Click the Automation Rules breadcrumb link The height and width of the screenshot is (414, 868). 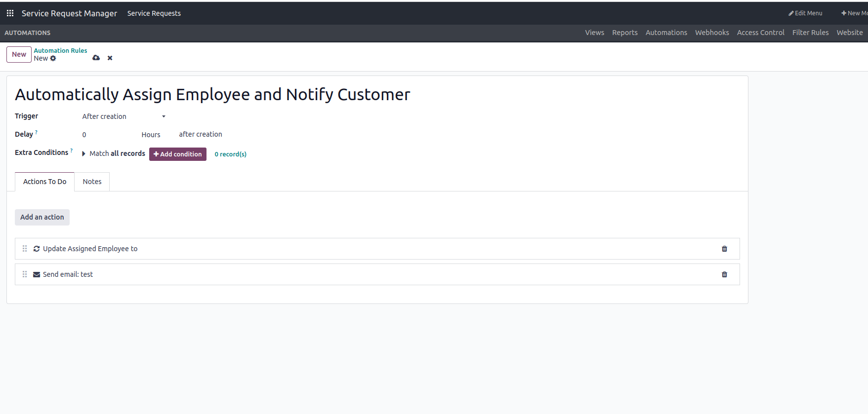tap(60, 50)
